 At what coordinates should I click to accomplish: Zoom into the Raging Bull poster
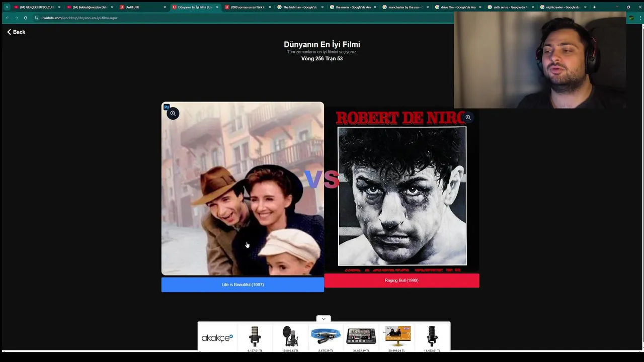[468, 117]
